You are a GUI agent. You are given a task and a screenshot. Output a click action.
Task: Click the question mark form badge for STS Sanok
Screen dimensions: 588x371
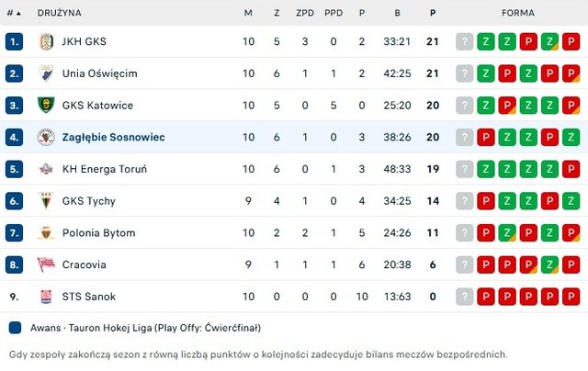point(465,297)
